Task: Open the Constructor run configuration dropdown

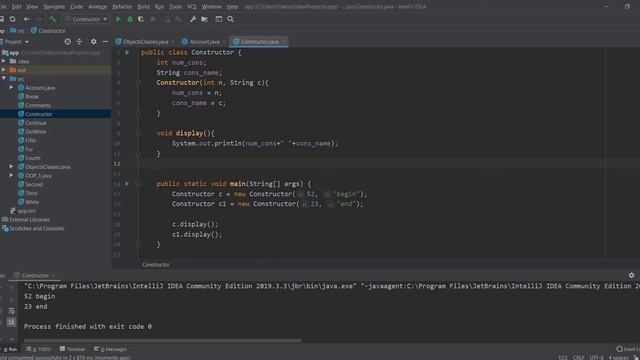Action: [86, 19]
